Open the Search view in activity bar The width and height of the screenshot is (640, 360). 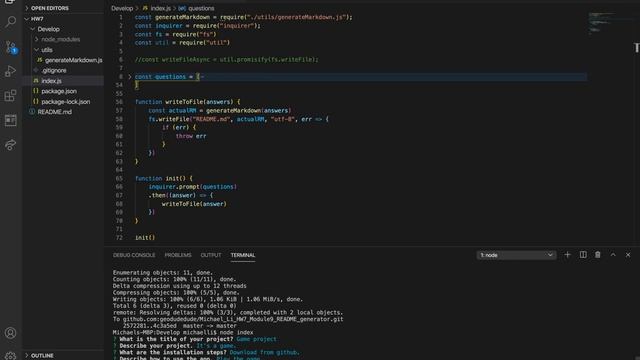(11, 21)
